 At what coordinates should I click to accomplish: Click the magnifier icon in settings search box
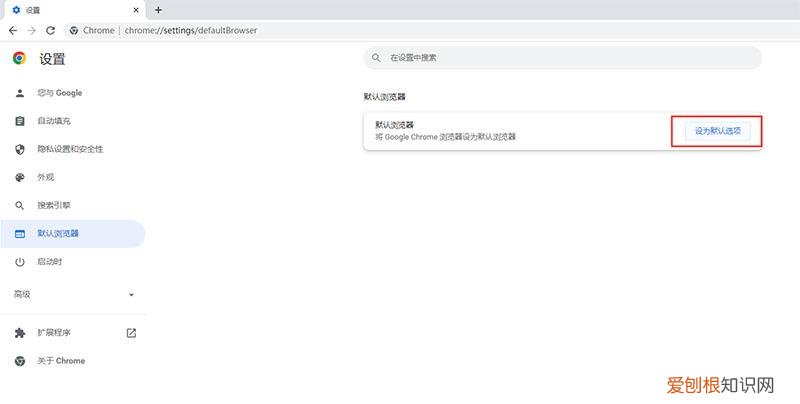(x=376, y=58)
